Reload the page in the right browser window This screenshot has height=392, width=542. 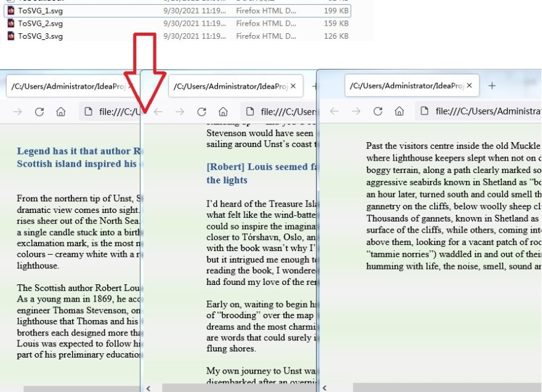coord(378,111)
